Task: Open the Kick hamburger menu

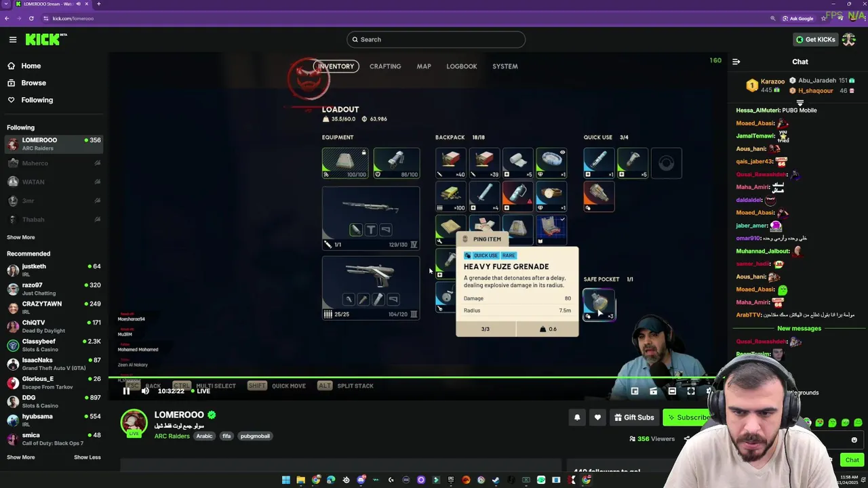Action: [12, 39]
